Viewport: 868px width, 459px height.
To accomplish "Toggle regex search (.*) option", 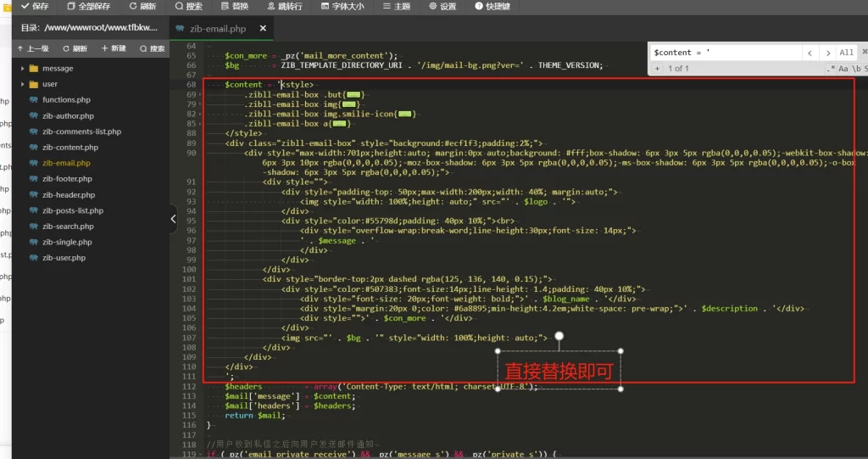I will pos(831,68).
